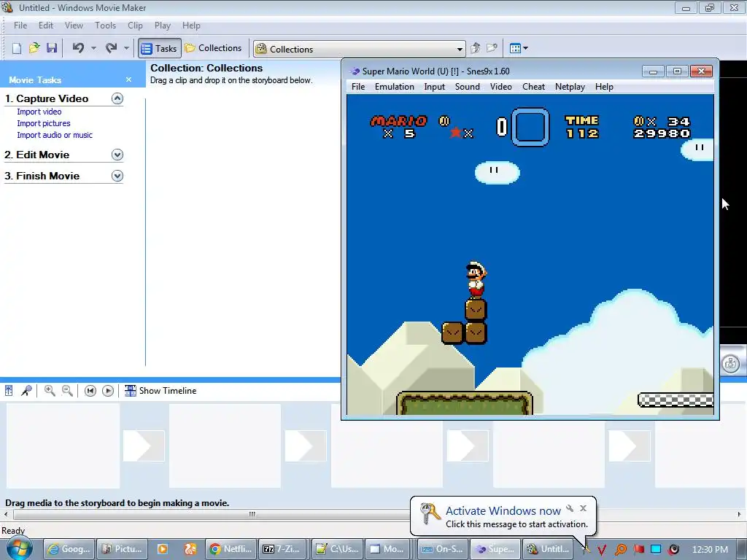Image resolution: width=747 pixels, height=560 pixels.
Task: Toggle the Collections pane button
Action: [214, 48]
